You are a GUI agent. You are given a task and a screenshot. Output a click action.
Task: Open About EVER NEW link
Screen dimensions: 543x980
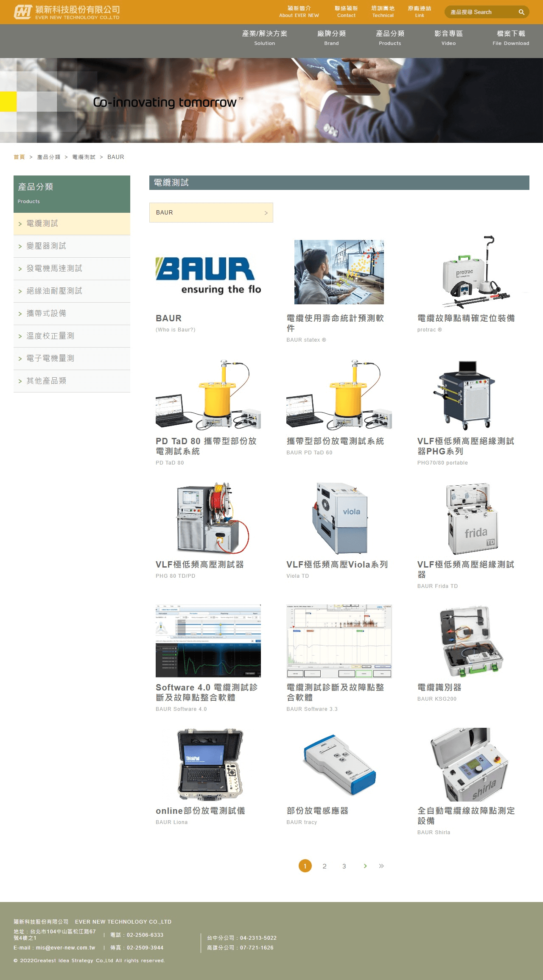299,11
